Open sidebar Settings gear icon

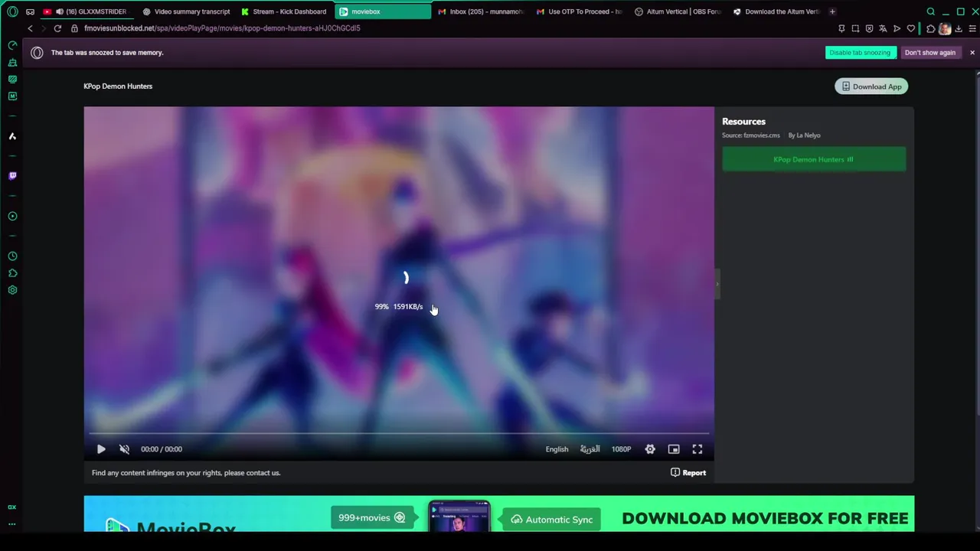[12, 290]
